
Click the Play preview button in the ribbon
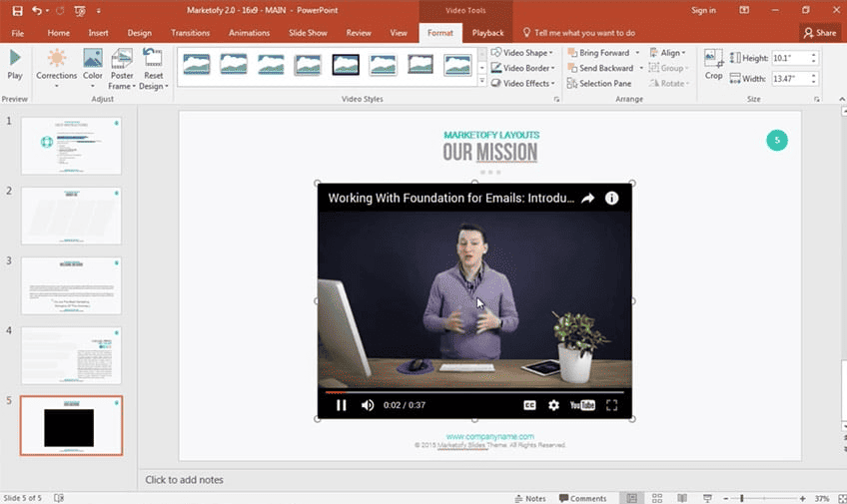coord(15,64)
